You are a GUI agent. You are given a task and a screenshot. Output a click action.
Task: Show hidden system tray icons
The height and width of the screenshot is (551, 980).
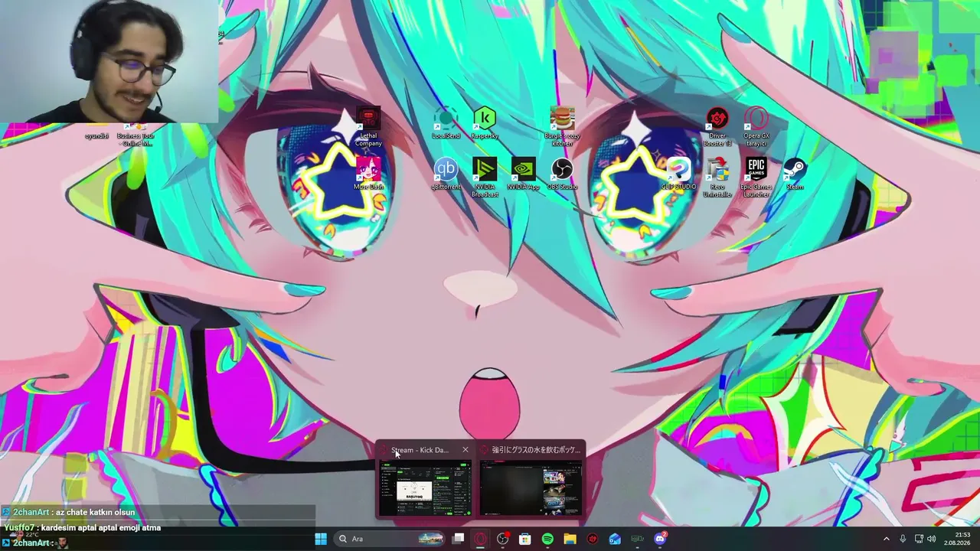[x=887, y=539]
